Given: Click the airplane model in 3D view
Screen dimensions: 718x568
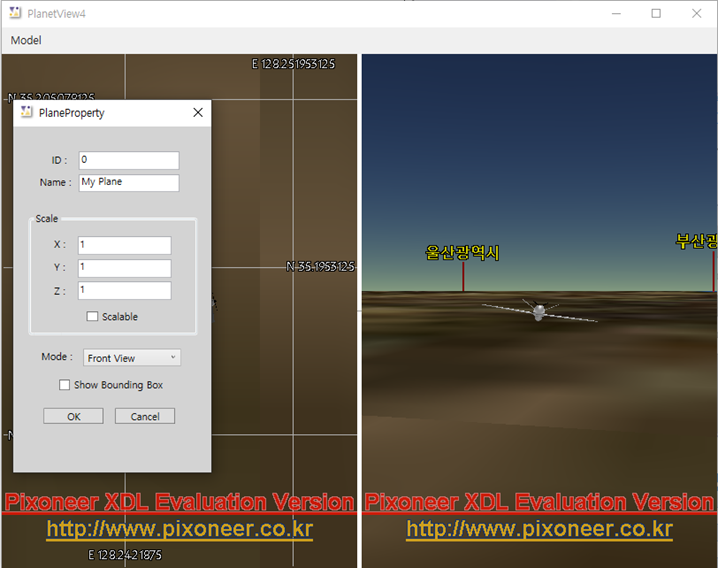Looking at the screenshot, I should 539,311.
